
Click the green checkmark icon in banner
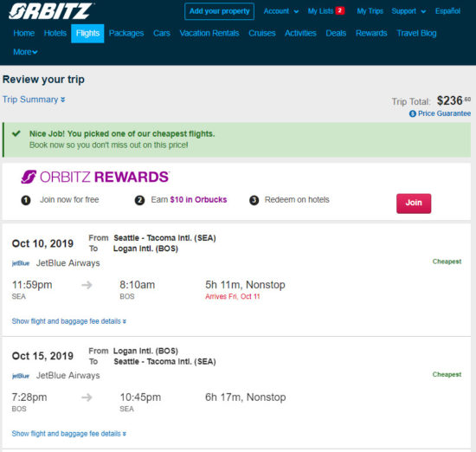tap(16, 133)
